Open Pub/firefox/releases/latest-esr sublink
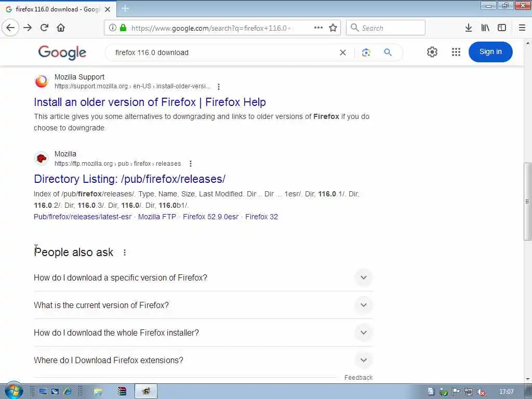532x399 pixels. (x=83, y=217)
